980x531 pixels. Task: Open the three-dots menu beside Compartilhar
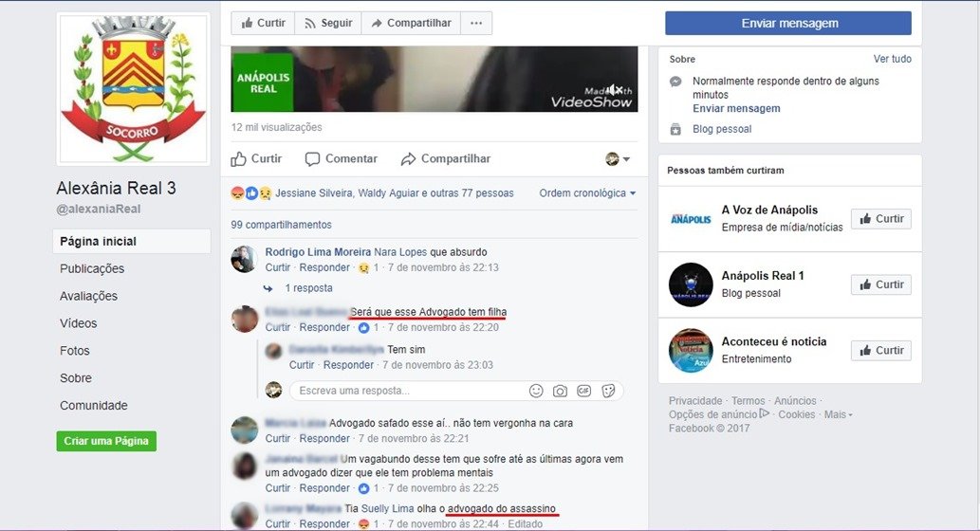pos(476,23)
